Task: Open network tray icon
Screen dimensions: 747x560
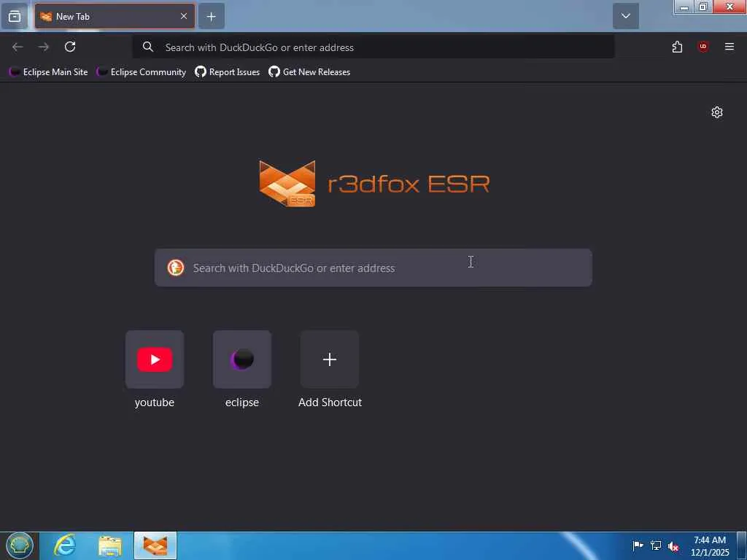Action: click(656, 545)
